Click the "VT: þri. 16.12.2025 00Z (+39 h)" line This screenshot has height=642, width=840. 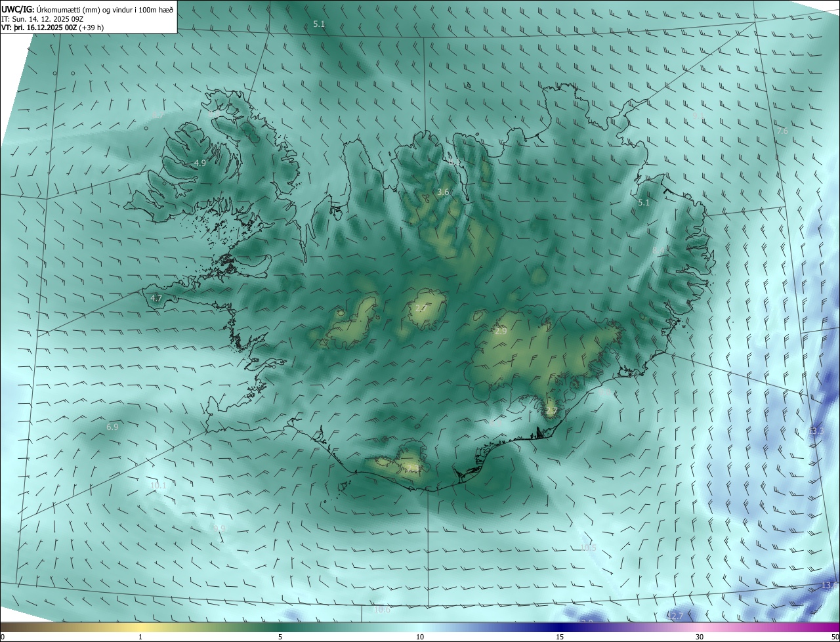52,28
